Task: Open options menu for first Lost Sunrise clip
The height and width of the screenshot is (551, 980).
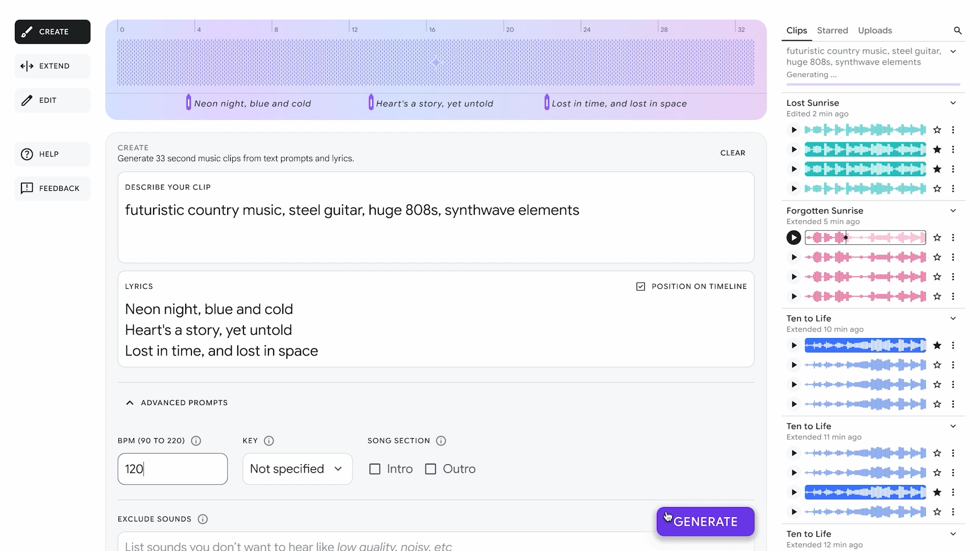Action: (953, 130)
